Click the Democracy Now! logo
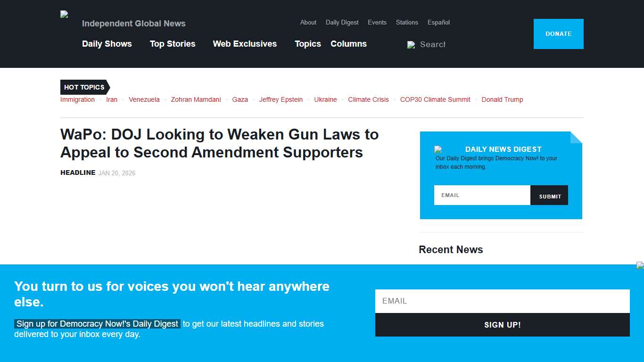Image resolution: width=644 pixels, height=362 pixels. tap(63, 14)
